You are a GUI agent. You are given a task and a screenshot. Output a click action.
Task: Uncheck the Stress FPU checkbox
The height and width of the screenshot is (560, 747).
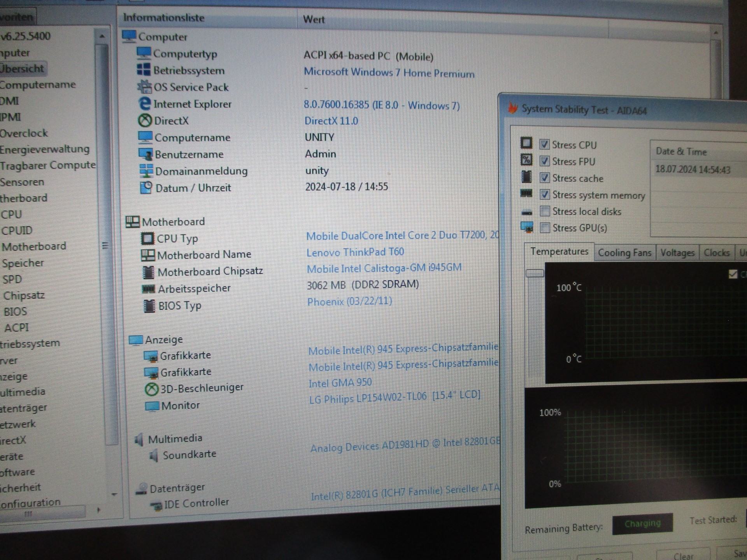pos(545,161)
